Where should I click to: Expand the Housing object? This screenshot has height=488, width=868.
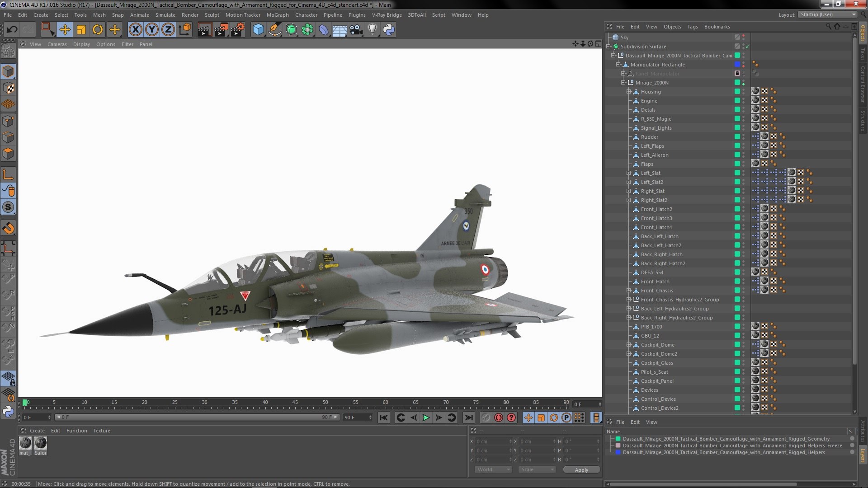(x=628, y=92)
